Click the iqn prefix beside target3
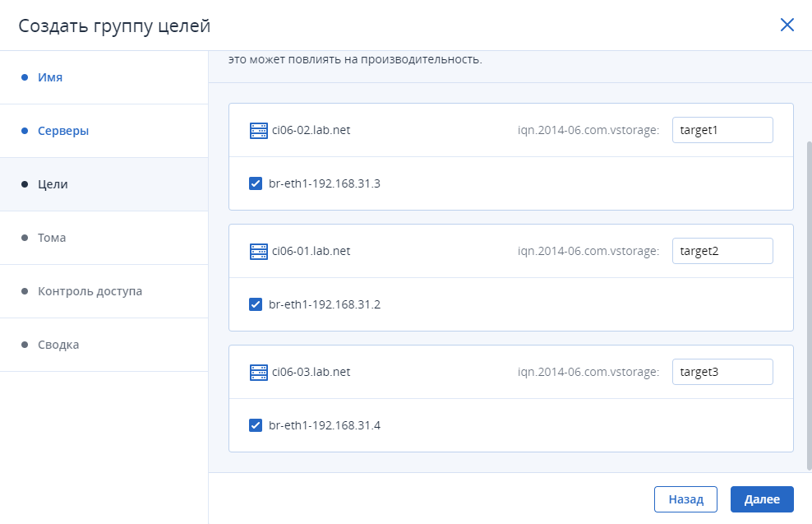The width and height of the screenshot is (812, 524). (x=588, y=372)
